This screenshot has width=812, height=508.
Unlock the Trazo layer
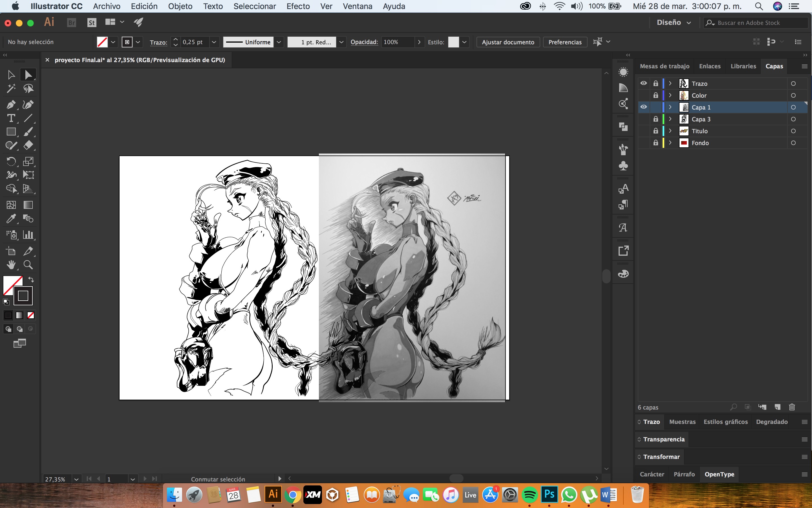coord(656,83)
